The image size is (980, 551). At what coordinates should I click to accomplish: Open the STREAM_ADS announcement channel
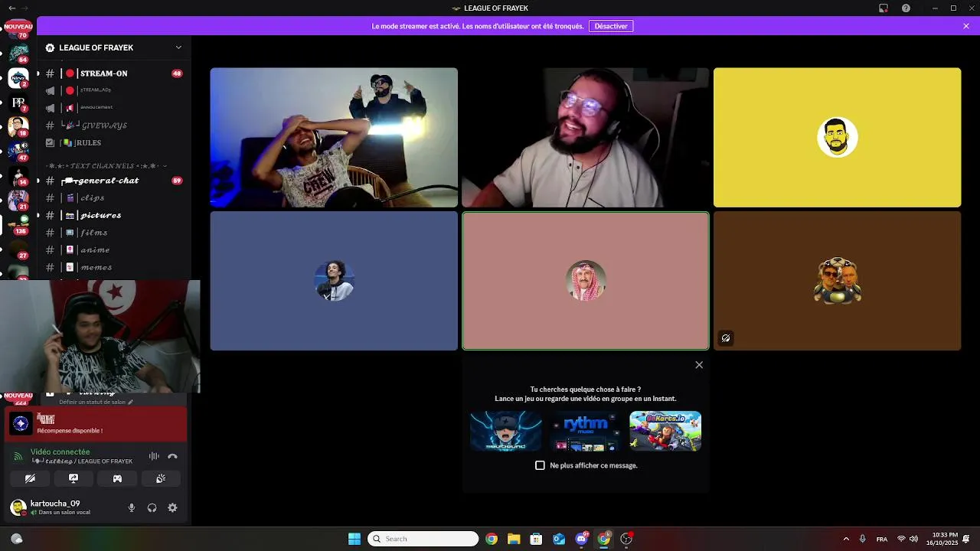(x=113, y=90)
